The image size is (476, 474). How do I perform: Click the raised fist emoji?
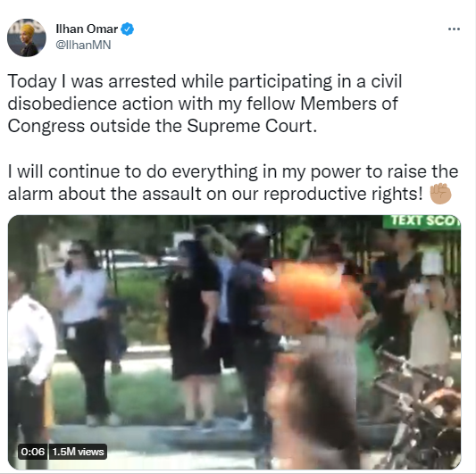pyautogui.click(x=440, y=194)
